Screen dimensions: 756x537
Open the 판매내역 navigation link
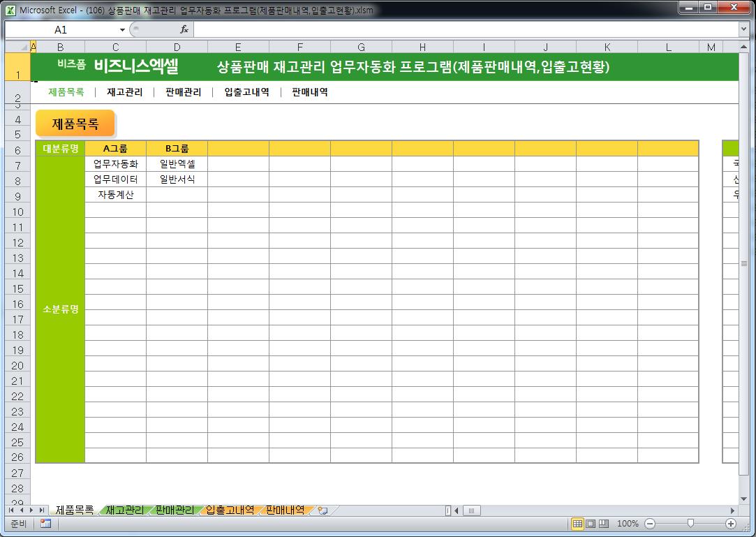pyautogui.click(x=309, y=92)
